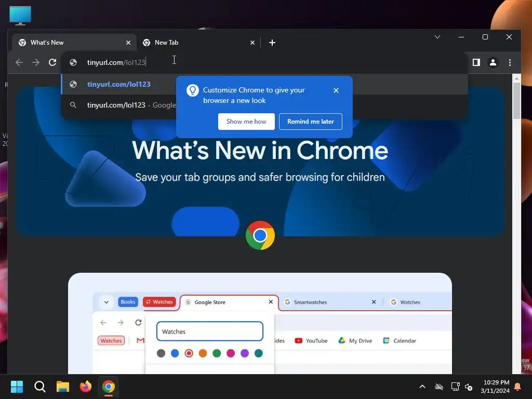Pick the green color swatch
The height and width of the screenshot is (399, 532).
[217, 353]
